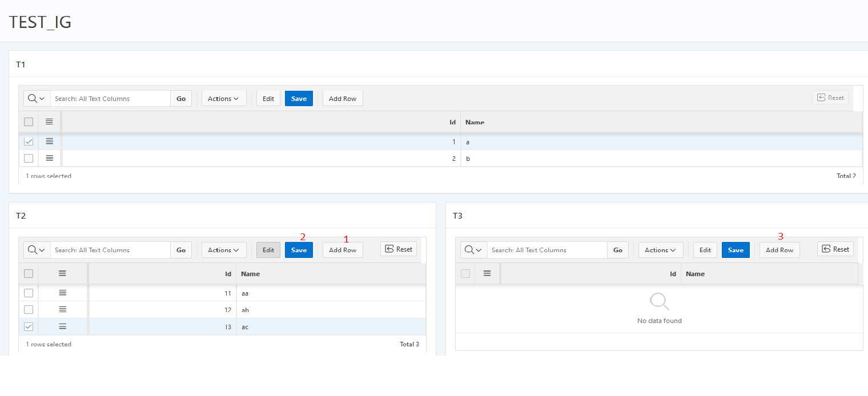Focus the T3 search text field
Image resolution: width=868 pixels, height=396 pixels.
click(x=547, y=250)
